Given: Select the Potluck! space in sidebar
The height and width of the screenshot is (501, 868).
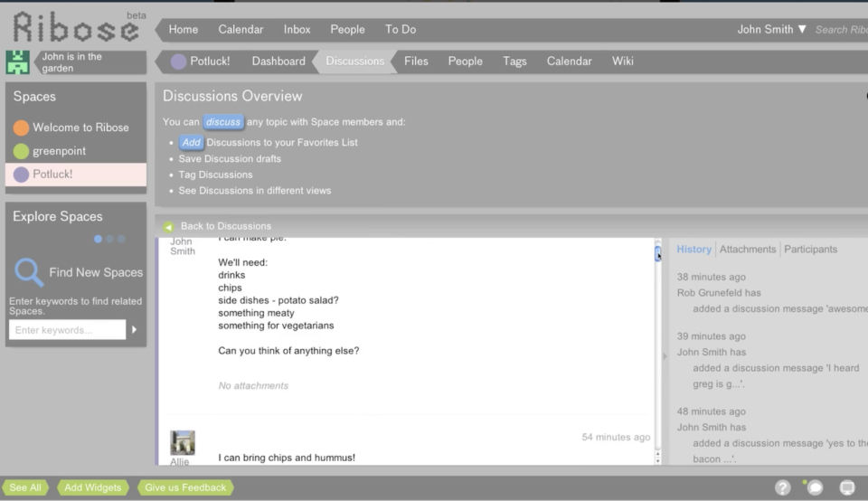Looking at the screenshot, I should pos(76,175).
